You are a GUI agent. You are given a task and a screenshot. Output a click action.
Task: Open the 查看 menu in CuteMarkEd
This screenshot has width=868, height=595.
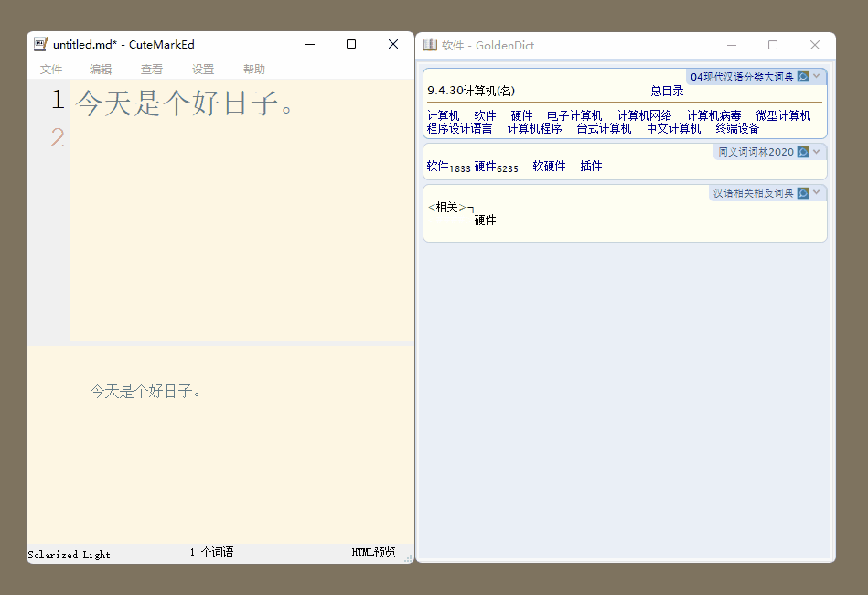pos(152,70)
